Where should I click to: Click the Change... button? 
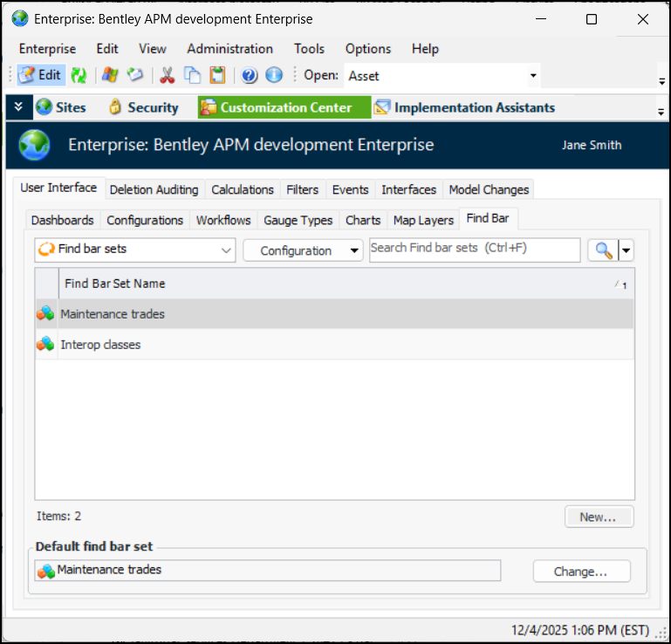(581, 572)
